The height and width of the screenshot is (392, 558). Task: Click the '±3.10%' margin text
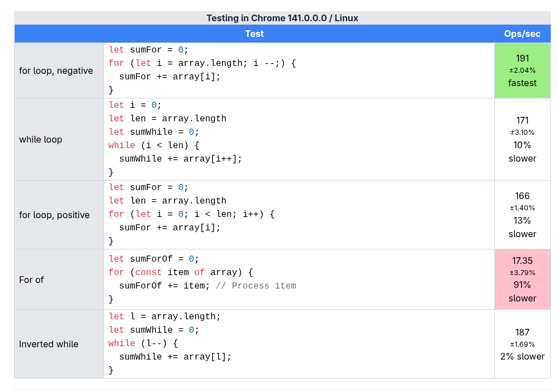pyautogui.click(x=522, y=133)
